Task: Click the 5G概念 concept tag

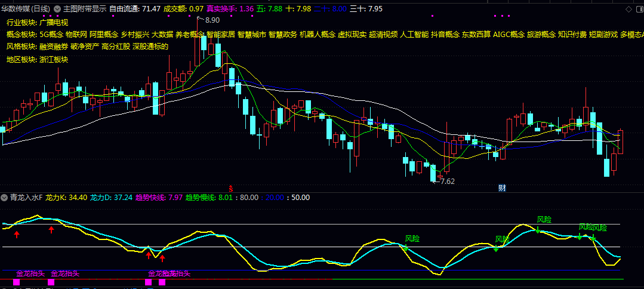Action: [51, 35]
